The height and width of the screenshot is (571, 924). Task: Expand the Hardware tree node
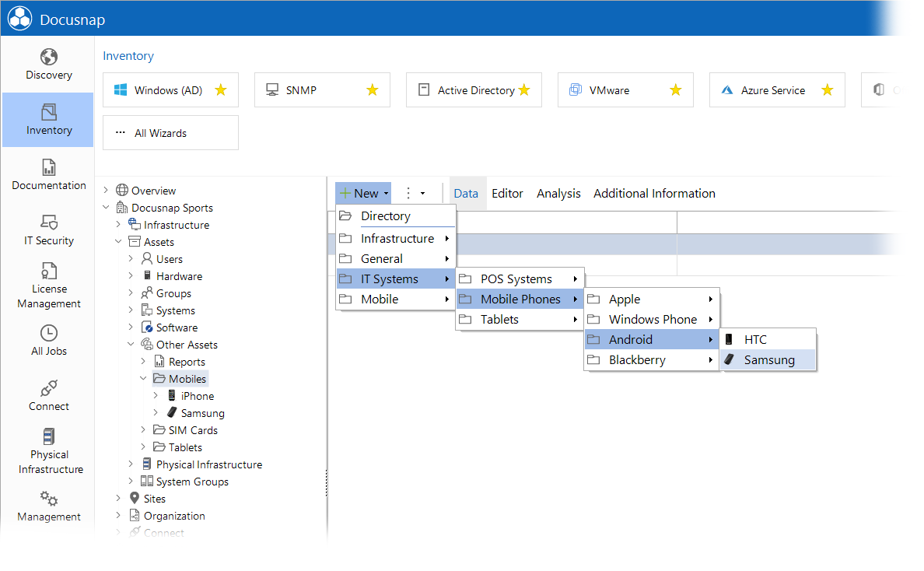click(130, 275)
